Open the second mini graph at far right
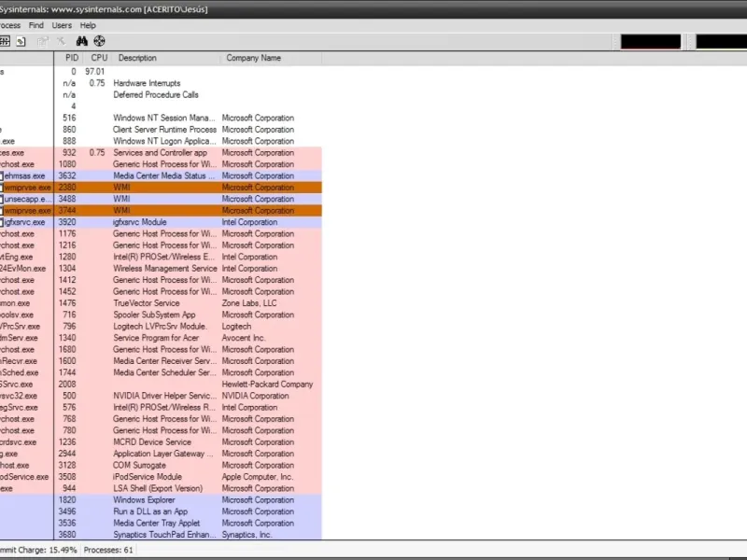 pos(721,41)
